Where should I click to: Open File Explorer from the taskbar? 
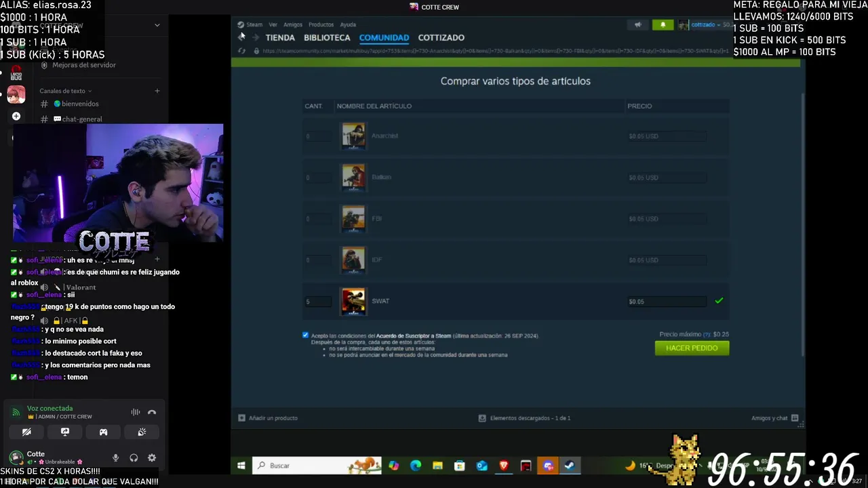(x=437, y=466)
